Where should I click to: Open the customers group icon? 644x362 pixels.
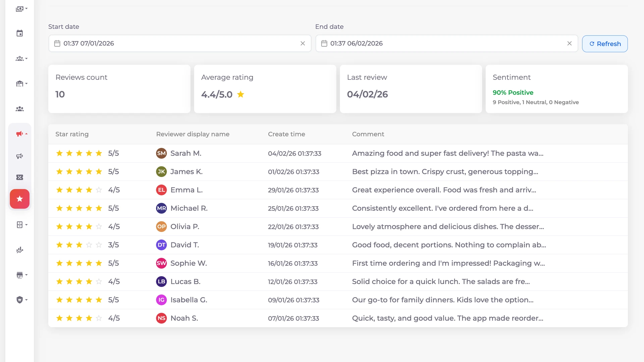click(20, 109)
